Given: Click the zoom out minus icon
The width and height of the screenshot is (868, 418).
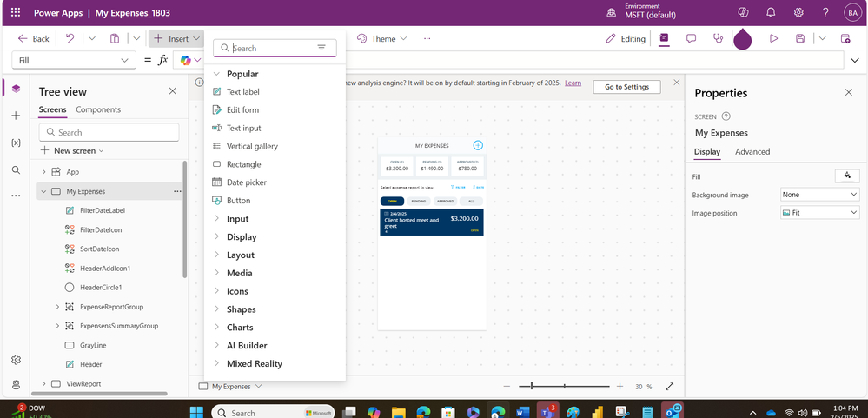Looking at the screenshot, I should pyautogui.click(x=507, y=387).
